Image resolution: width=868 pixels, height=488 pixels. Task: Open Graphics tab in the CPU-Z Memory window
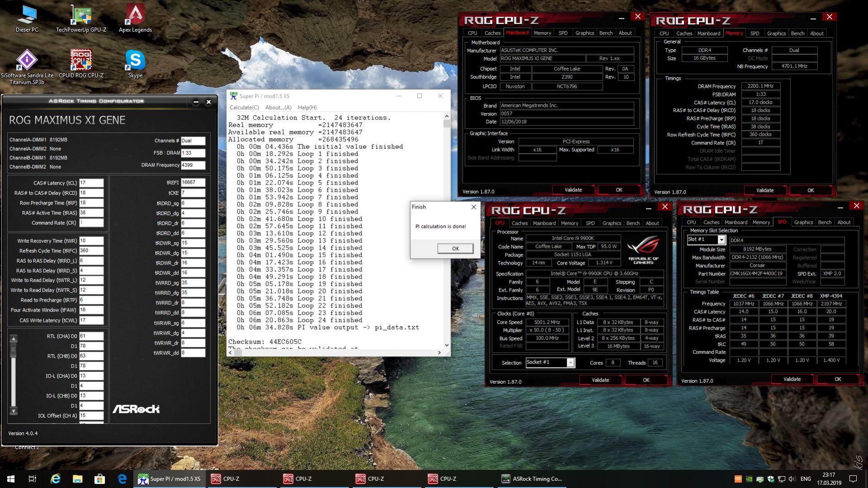tap(776, 33)
